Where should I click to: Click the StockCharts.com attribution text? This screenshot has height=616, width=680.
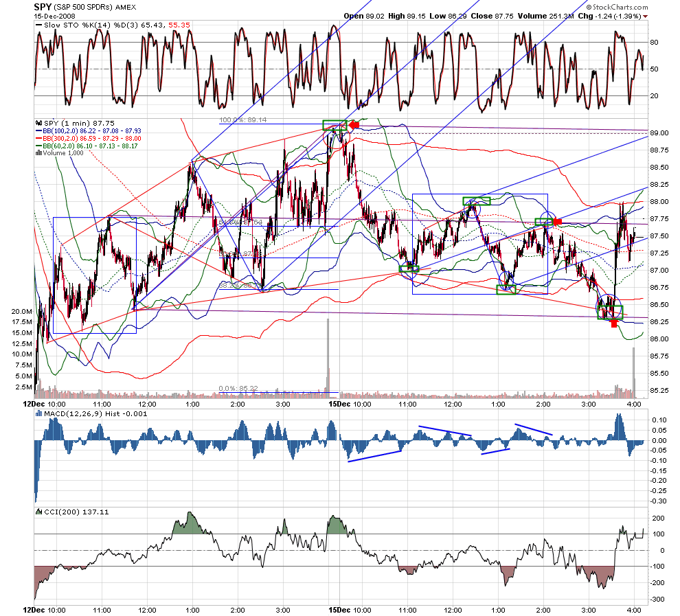620,7
